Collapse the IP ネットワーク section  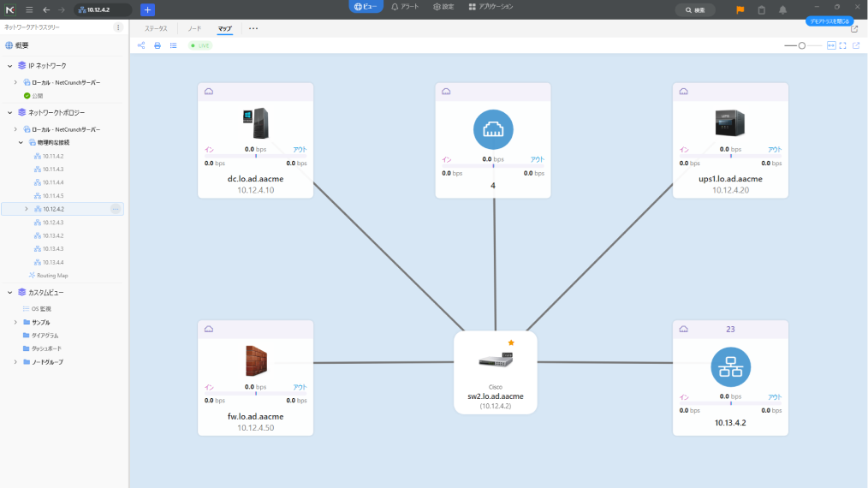(x=10, y=65)
